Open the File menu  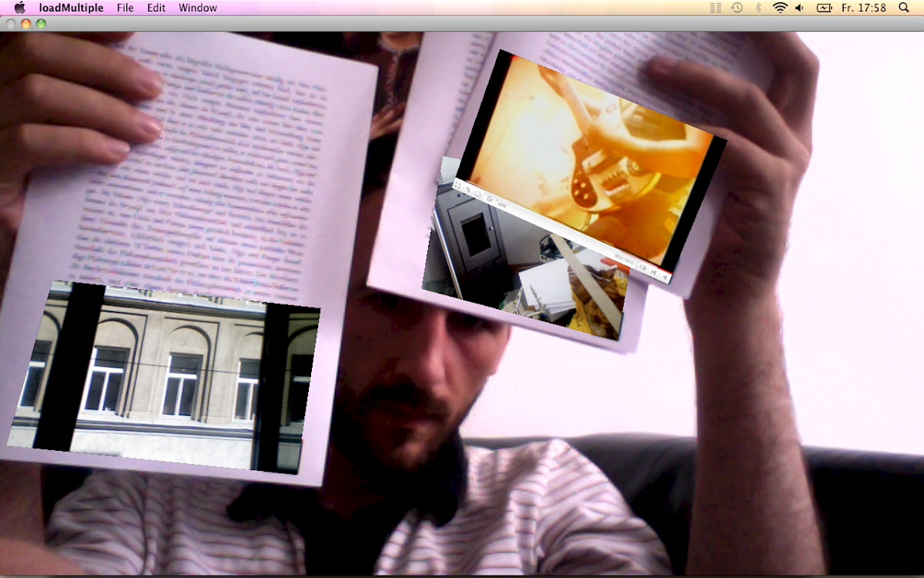click(x=125, y=8)
